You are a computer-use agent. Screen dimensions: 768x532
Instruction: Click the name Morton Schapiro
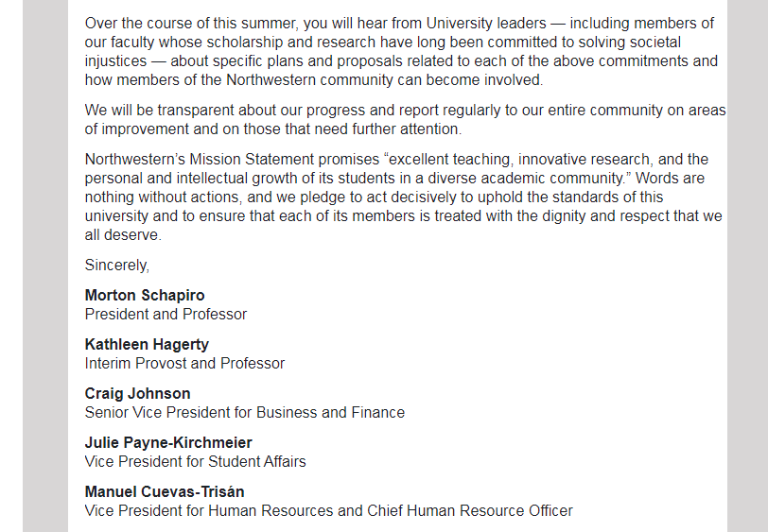[145, 295]
